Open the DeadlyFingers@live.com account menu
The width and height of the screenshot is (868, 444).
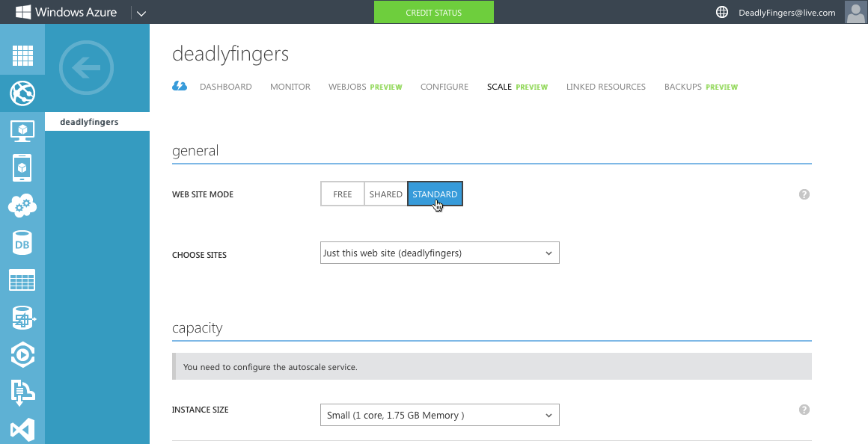tap(786, 13)
